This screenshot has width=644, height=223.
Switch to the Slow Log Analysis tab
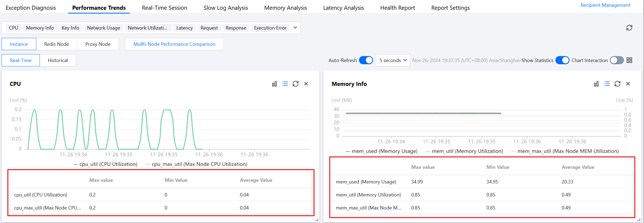pyautogui.click(x=225, y=8)
